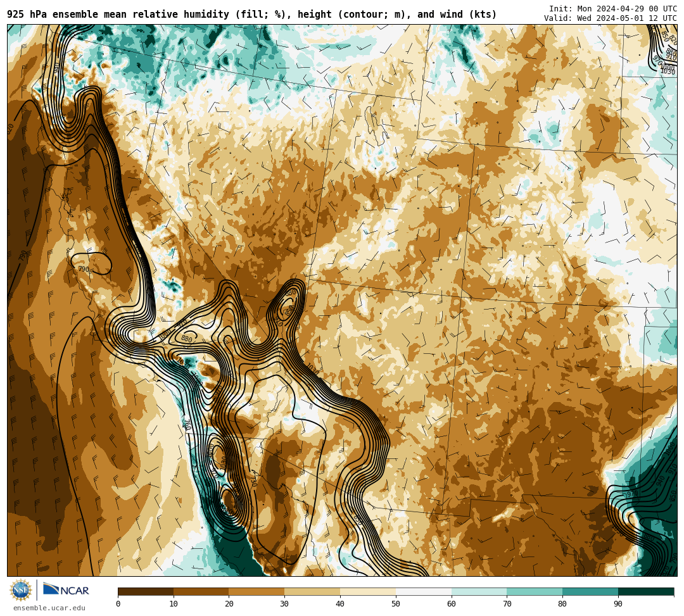Click the 60-70 light teal colorbar segment

[x=479, y=591]
